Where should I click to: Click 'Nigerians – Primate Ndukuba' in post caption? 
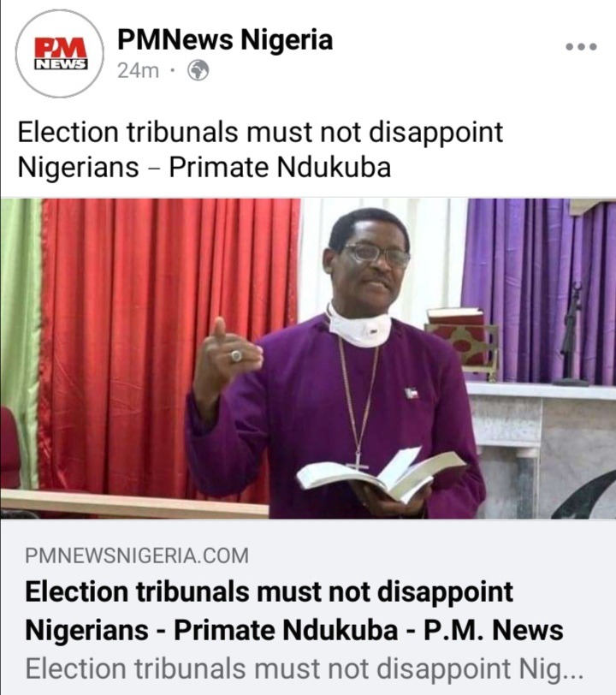[x=204, y=167]
